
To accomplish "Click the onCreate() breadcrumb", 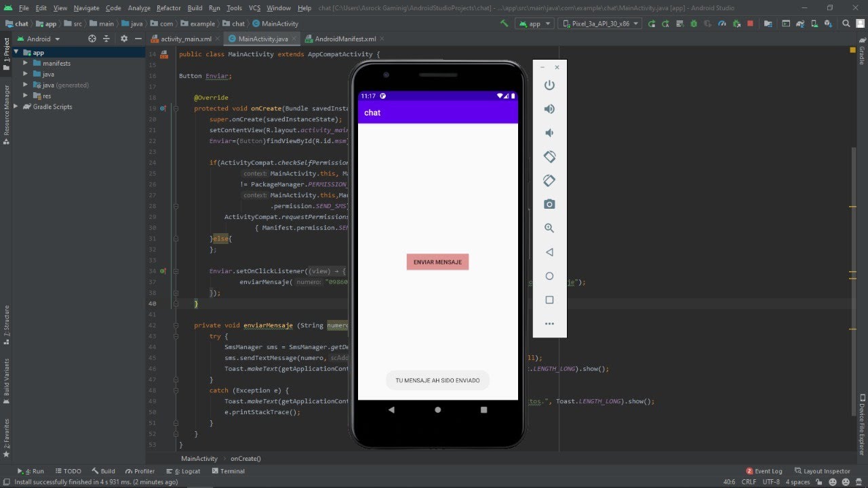I will 245,459.
